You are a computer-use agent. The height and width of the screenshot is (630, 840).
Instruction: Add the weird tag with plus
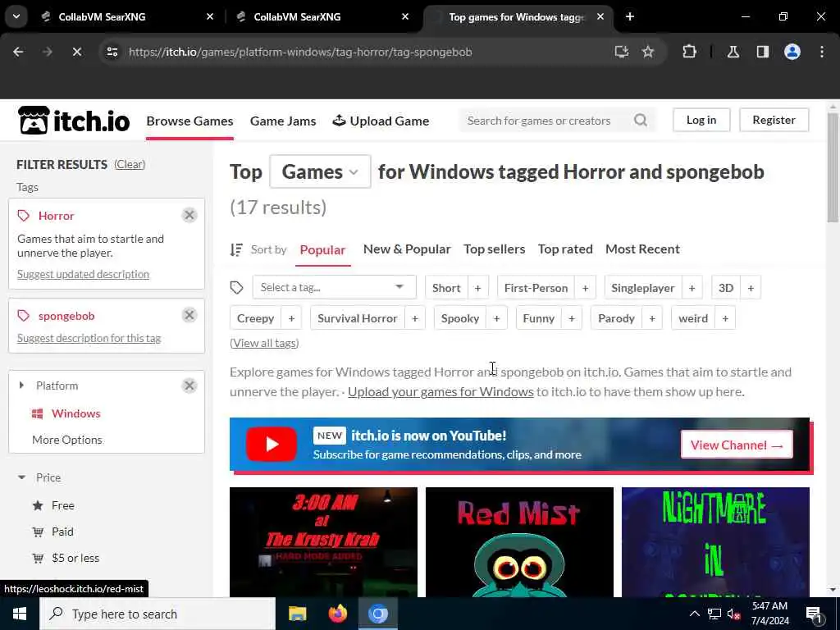point(725,318)
